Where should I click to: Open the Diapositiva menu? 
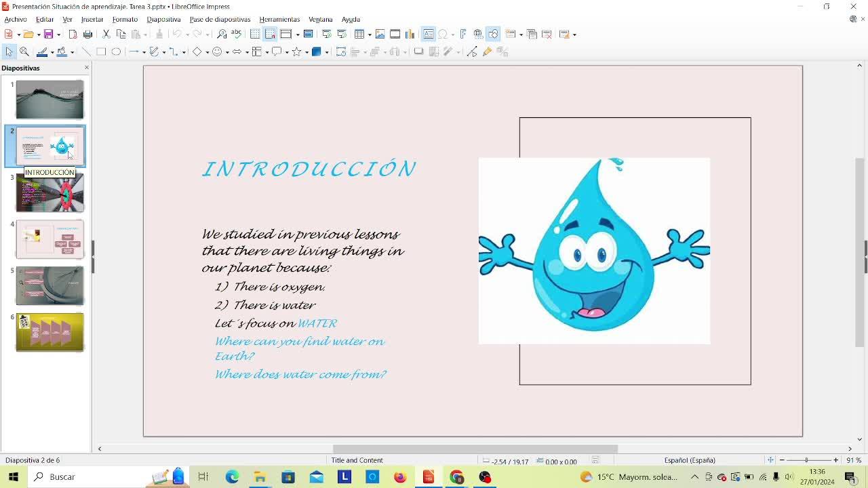(163, 19)
